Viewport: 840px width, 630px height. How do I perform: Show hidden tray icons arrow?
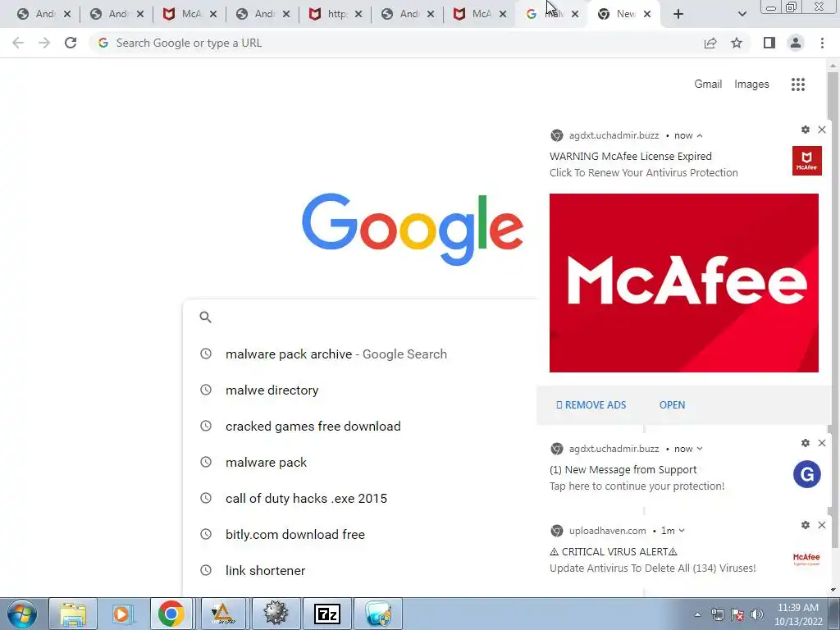697,614
